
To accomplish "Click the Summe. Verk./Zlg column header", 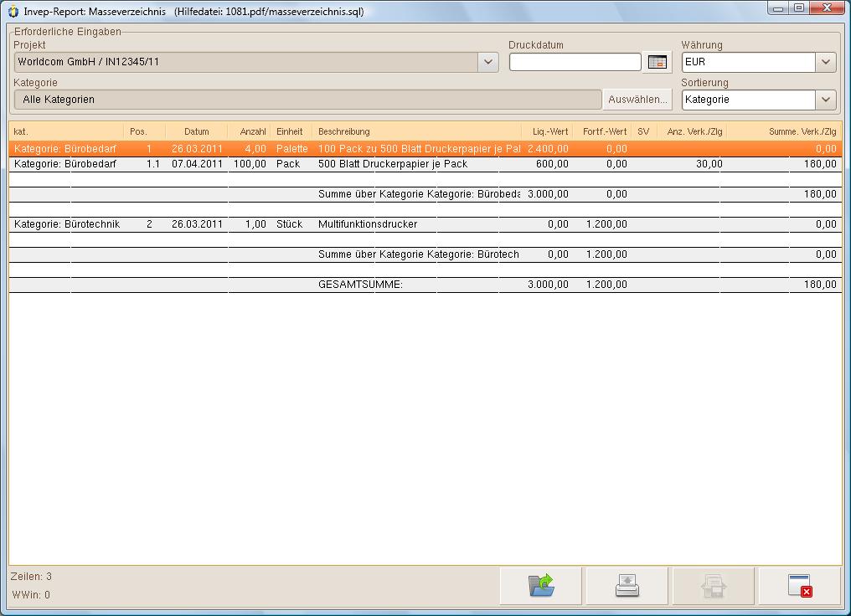I will [785, 131].
